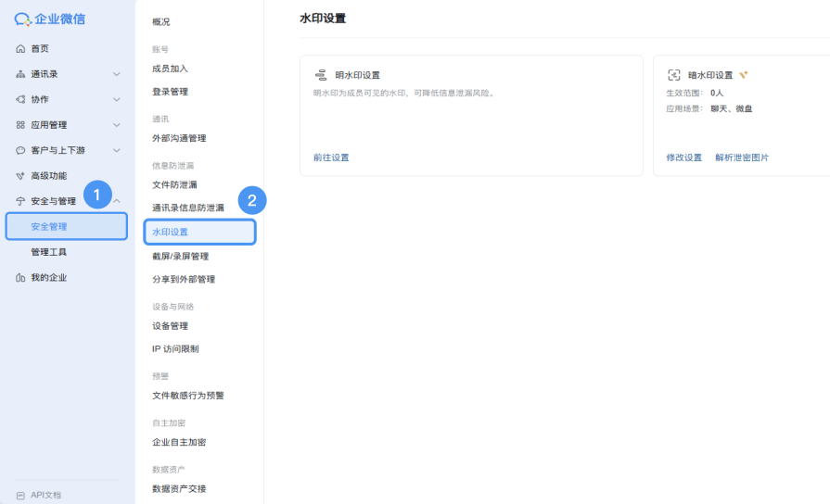This screenshot has width=830, height=504.
Task: Click the 修改设置 link
Action: pos(683,157)
